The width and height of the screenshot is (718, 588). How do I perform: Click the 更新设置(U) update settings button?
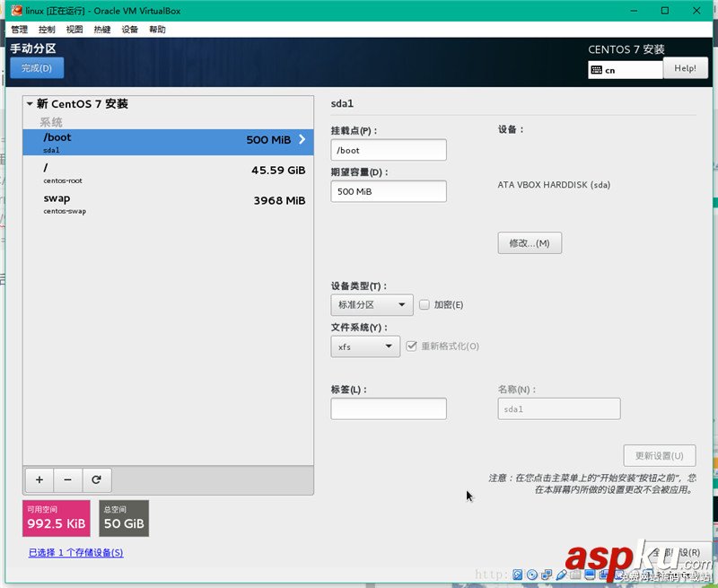[660, 456]
